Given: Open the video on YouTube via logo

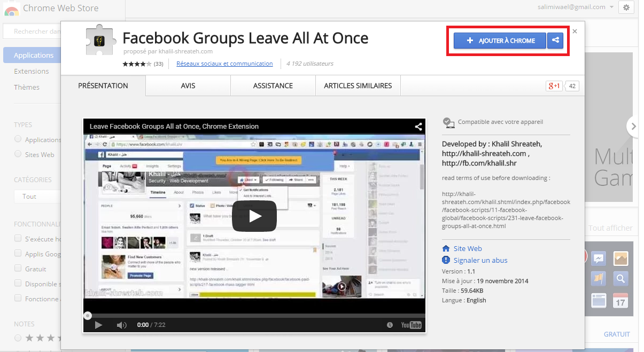Looking at the screenshot, I should pos(412,325).
